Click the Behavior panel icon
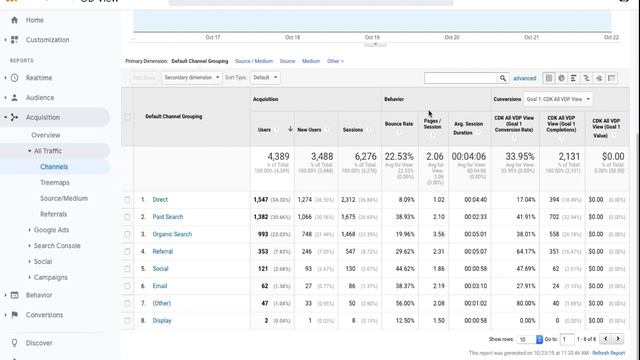This screenshot has width=640, height=360. point(15,295)
